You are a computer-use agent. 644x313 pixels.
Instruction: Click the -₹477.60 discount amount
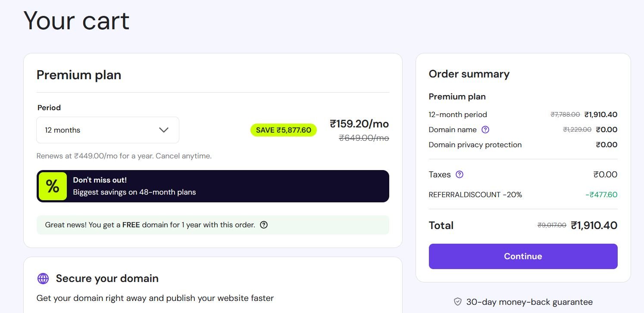[601, 195]
